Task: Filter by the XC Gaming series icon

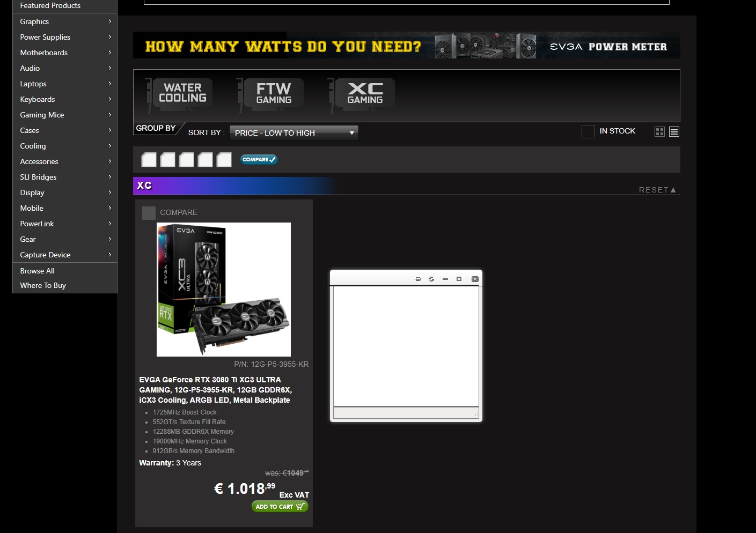Action: [362, 94]
